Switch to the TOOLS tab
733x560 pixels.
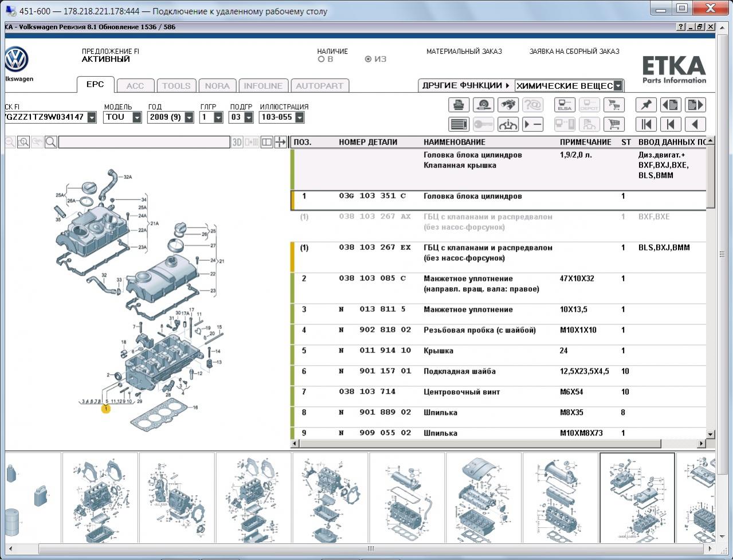click(177, 86)
